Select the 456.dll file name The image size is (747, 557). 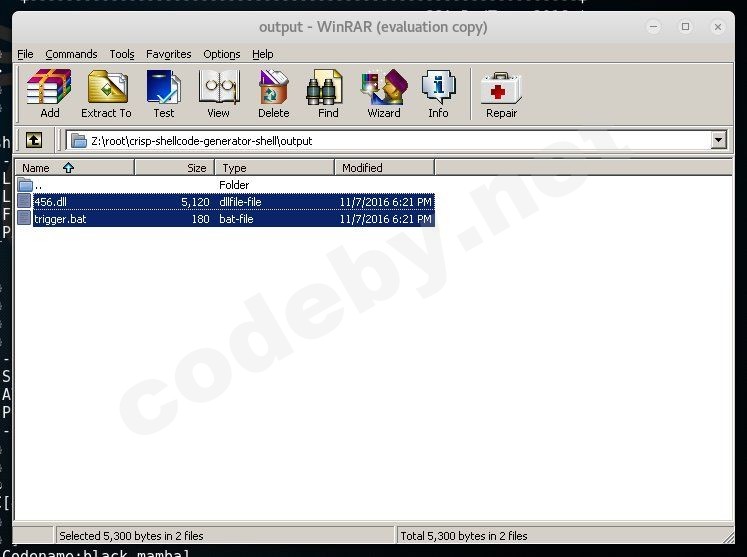[50, 202]
